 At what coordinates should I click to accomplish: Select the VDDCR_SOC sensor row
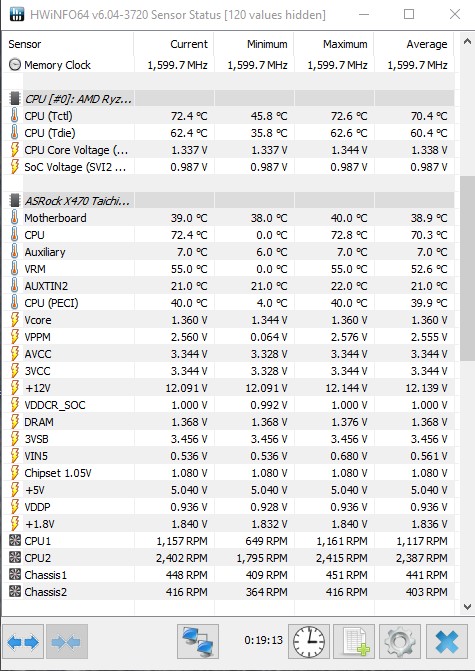coord(230,405)
